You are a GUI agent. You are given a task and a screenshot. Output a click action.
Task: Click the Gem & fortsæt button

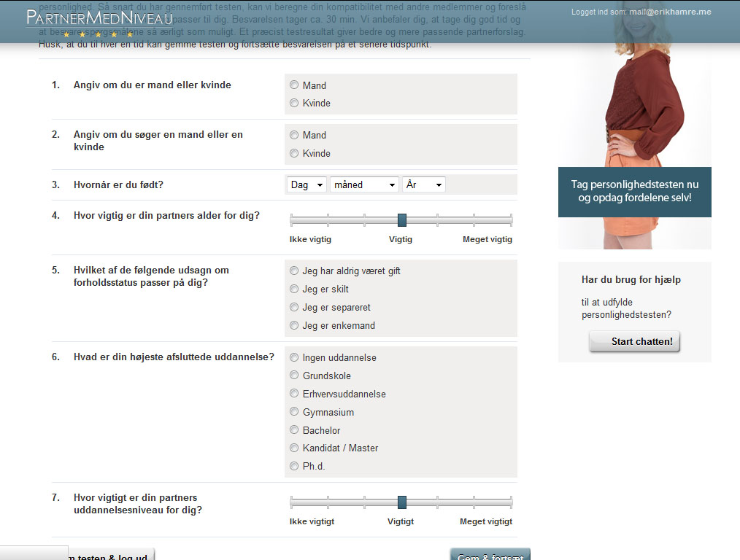(490, 555)
